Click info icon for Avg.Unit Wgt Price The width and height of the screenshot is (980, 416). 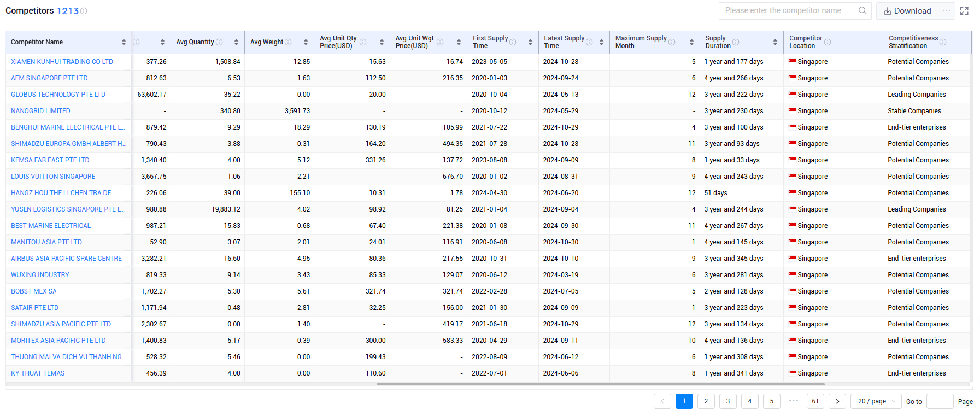coord(440,42)
